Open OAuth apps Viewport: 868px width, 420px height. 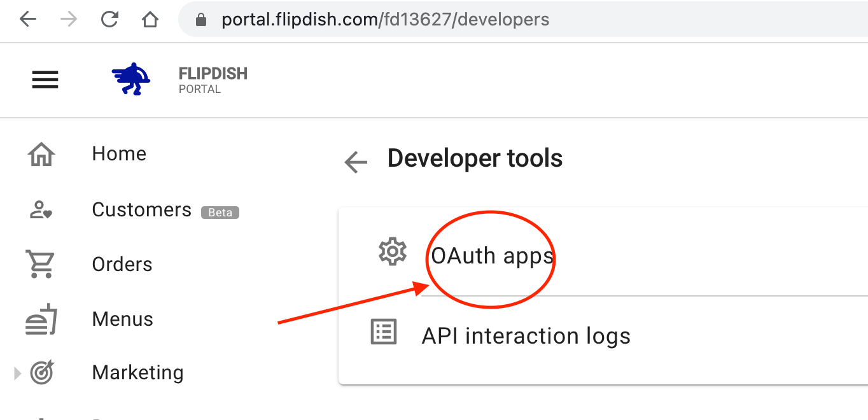click(493, 256)
